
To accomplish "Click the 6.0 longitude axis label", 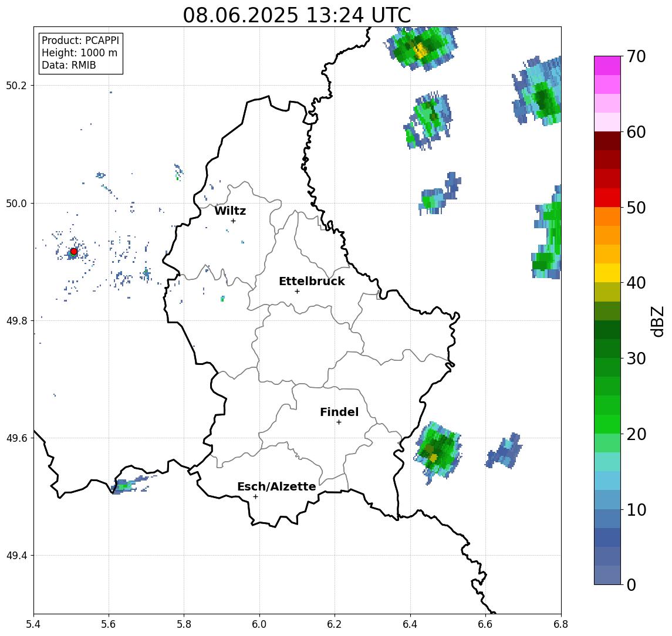I will 259,624.
